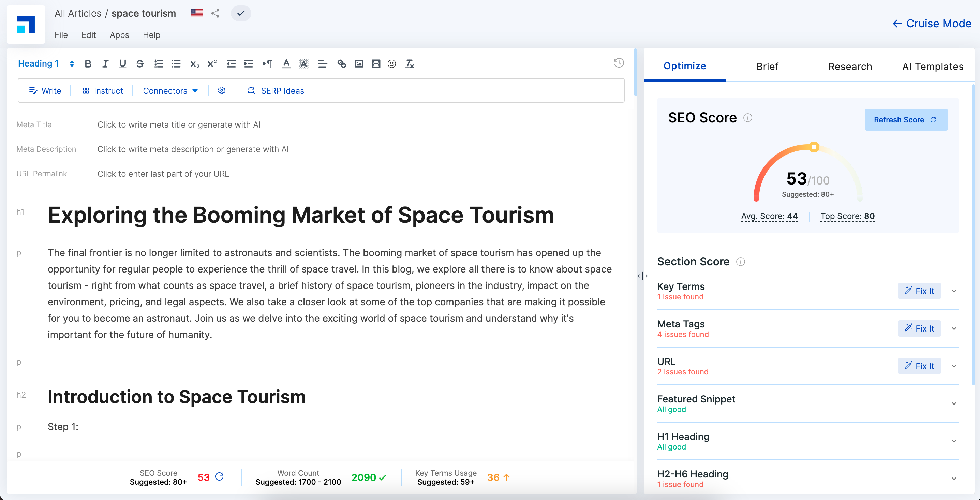Expand the URL section chevron
This screenshot has width=980, height=500.
[954, 366]
